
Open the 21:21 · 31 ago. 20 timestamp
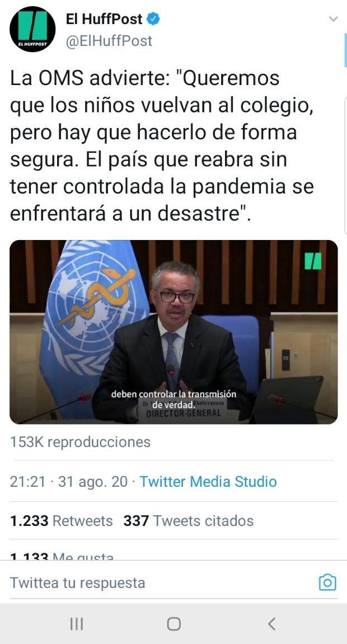click(x=69, y=481)
